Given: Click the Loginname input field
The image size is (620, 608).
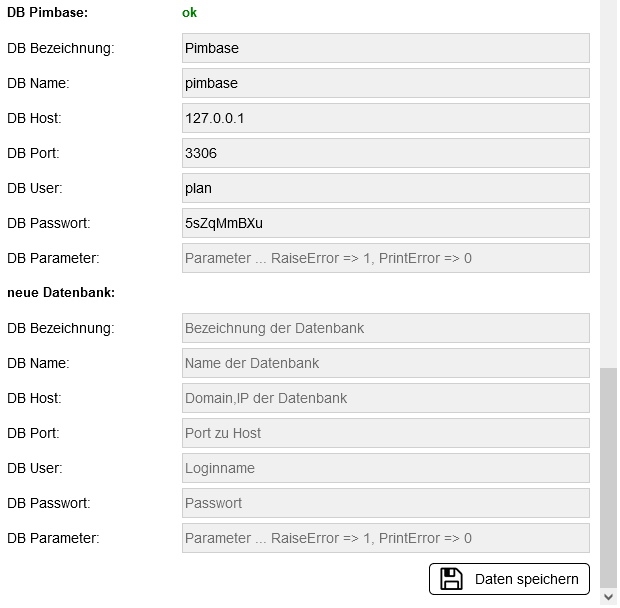Looking at the screenshot, I should click(x=385, y=468).
